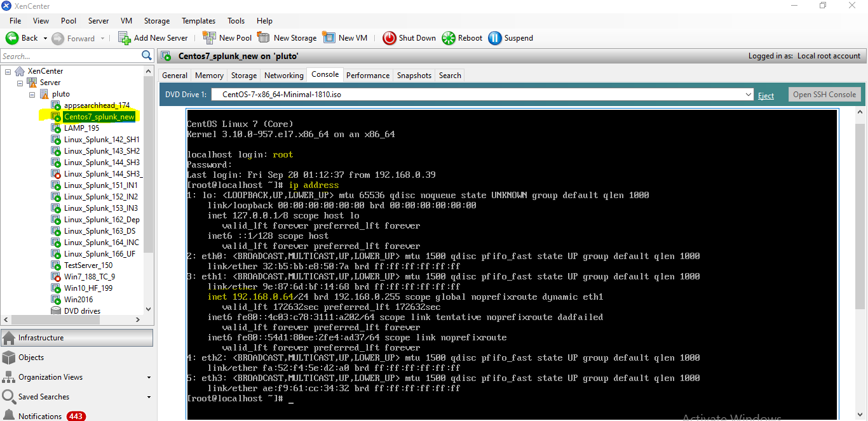Image resolution: width=868 pixels, height=421 pixels.
Task: Collapse the pluto host node
Action: coord(32,94)
